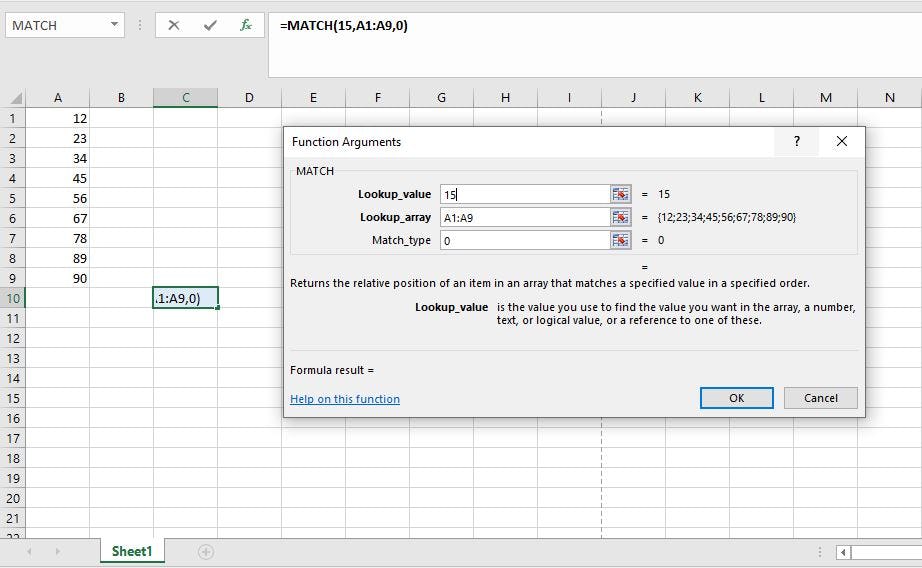The image size is (922, 568).
Task: Click cell containing 56
Action: coord(58,198)
